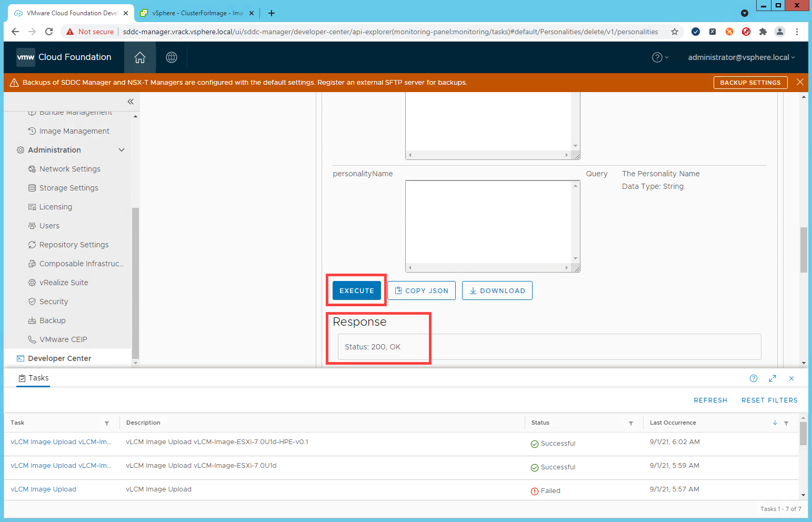Open a new browser tab
This screenshot has height=522, width=812.
click(x=272, y=13)
